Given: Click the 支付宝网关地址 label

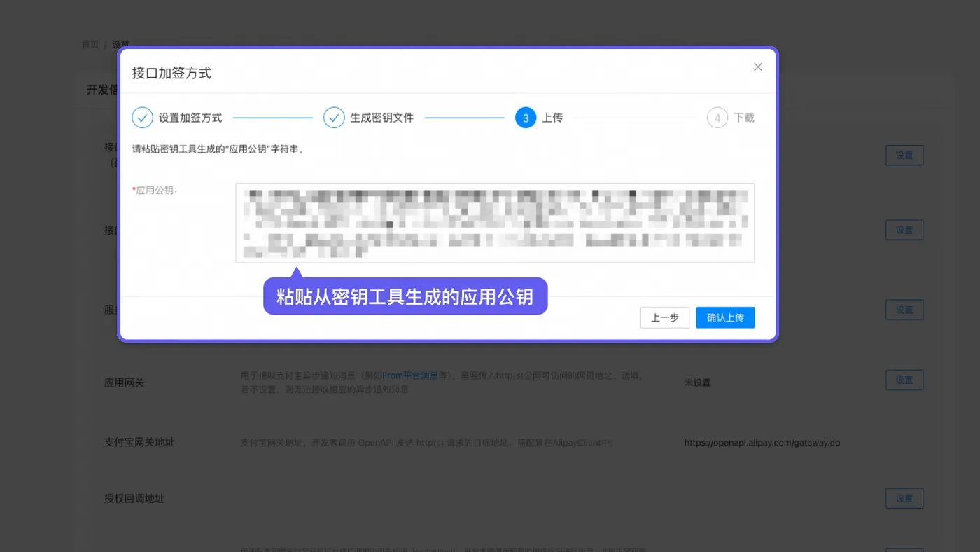Looking at the screenshot, I should point(139,442).
